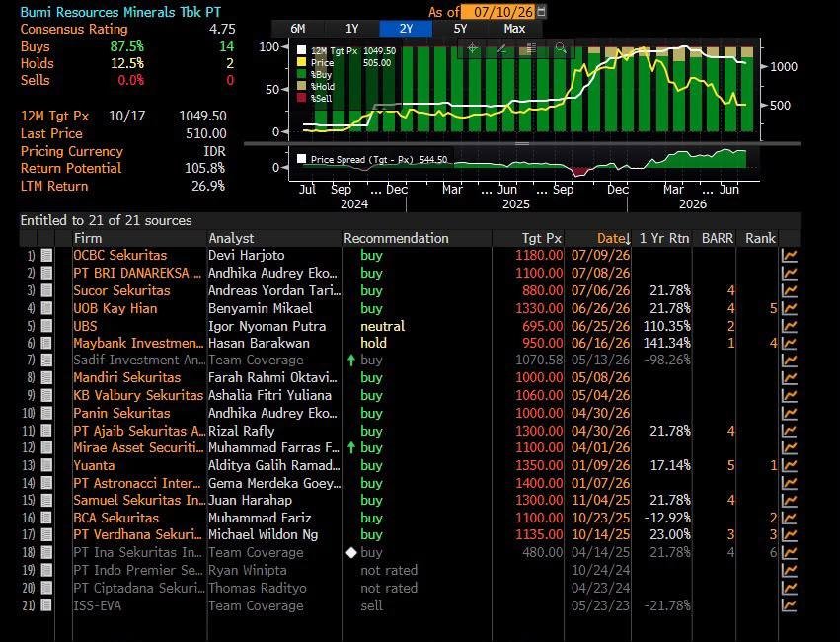Show Maybank Investment recommendation chart icon
Image resolution: width=840 pixels, height=642 pixels.
click(x=789, y=343)
